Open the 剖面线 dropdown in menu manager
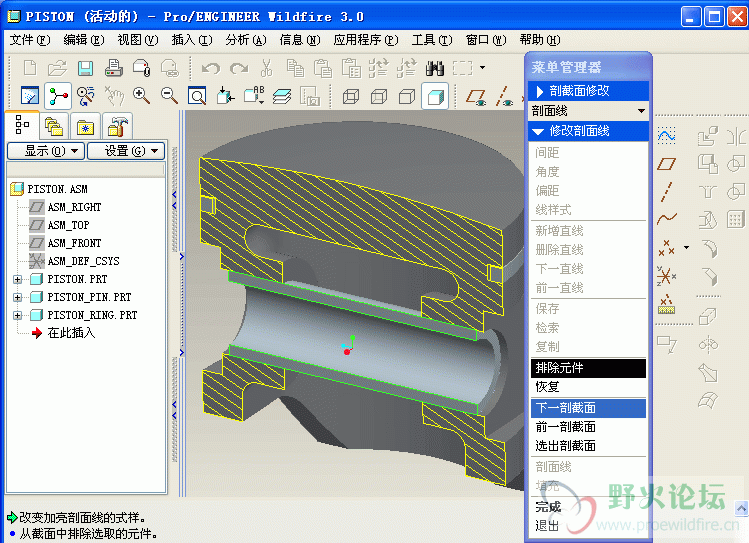The width and height of the screenshot is (749, 543). point(588,111)
